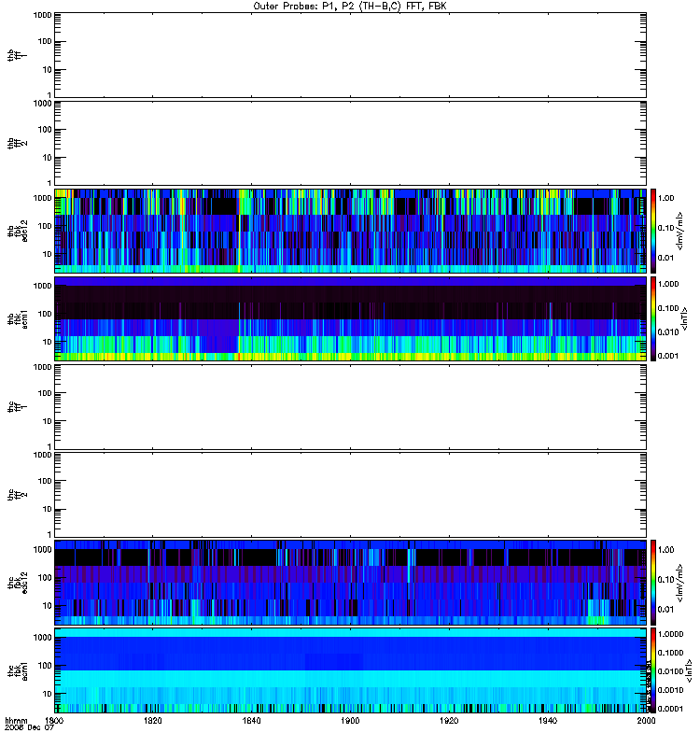The height and width of the screenshot is (747, 700).
Task: Click the 'thb fff 1' panel axis title
Action: (18, 55)
